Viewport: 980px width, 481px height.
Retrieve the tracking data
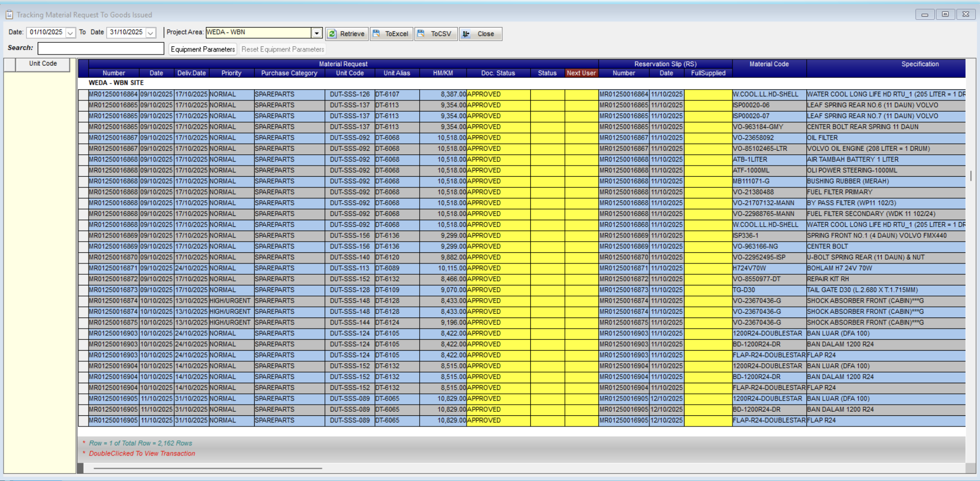(347, 34)
